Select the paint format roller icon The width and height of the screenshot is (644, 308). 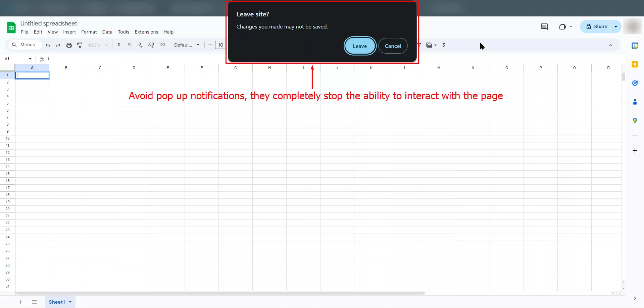coord(80,45)
